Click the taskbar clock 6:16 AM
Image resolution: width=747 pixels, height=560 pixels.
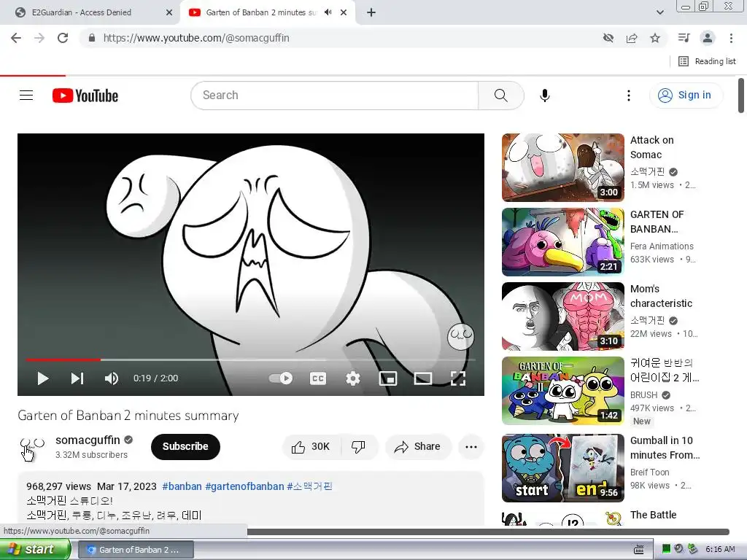point(720,549)
